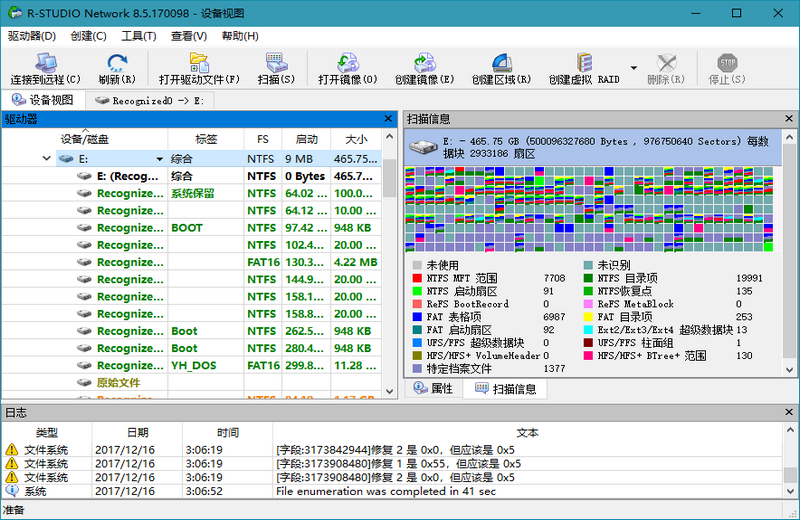Click the 标签 column header
Image resolution: width=800 pixels, height=520 pixels.
pos(207,139)
